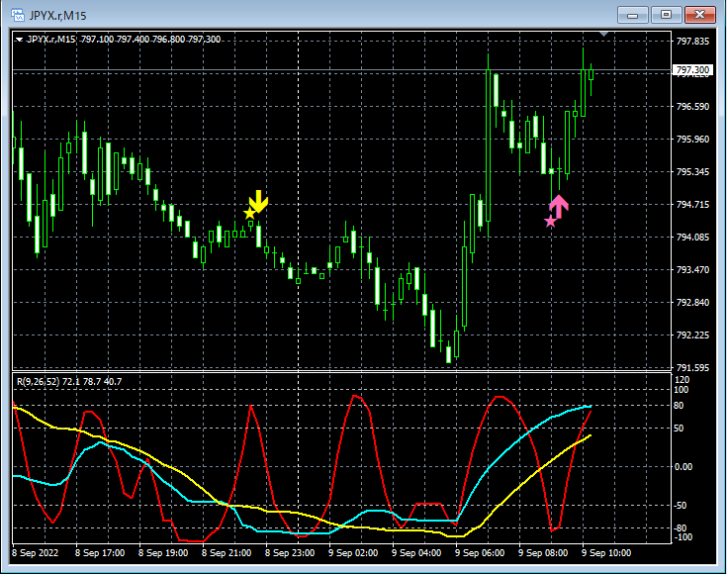The height and width of the screenshot is (574, 728).
Task: Click the pink star marker
Action: tap(550, 222)
